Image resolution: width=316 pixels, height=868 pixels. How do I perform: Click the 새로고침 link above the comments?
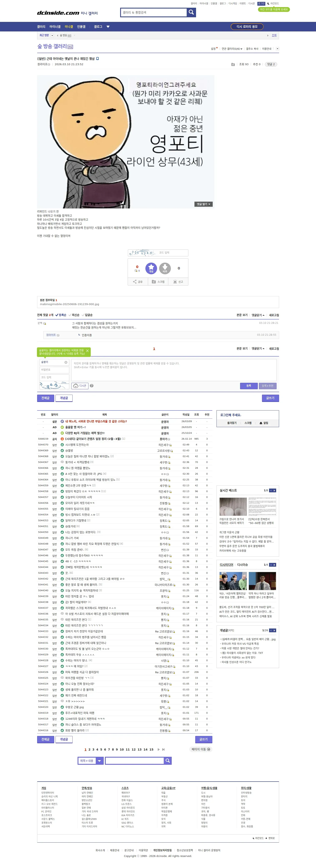pos(274,315)
